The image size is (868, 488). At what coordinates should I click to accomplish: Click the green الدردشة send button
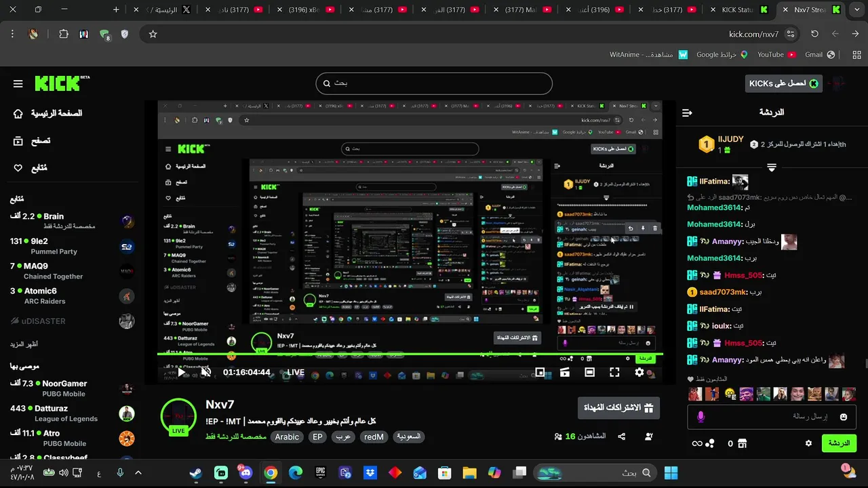pyautogui.click(x=839, y=443)
